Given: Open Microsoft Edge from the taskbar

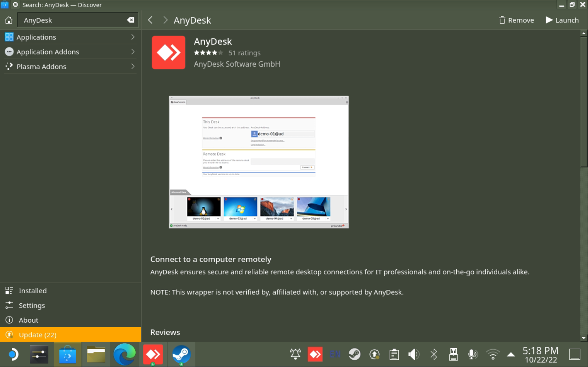Looking at the screenshot, I should (124, 354).
